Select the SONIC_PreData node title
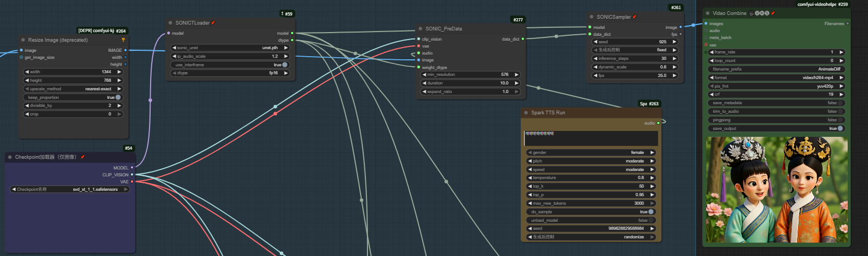Image resolution: width=868 pixels, height=256 pixels. 444,29
